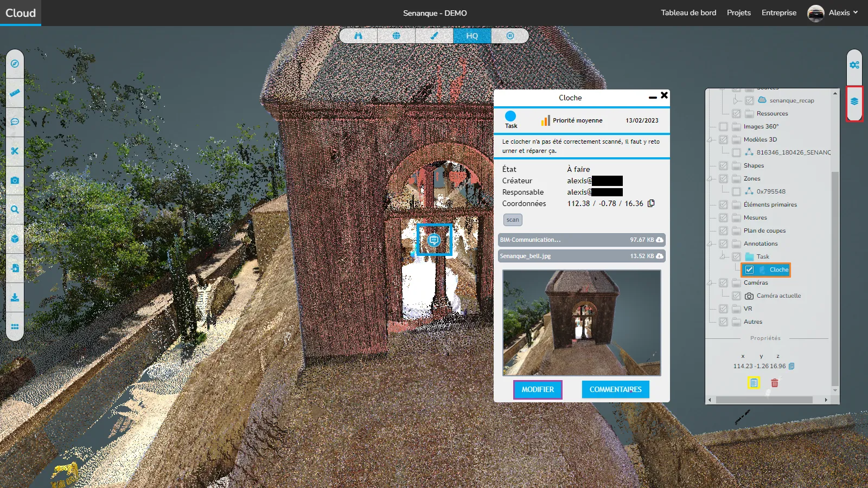Click the file import icon
Viewport: 868px width, 488px height.
[x=15, y=268]
